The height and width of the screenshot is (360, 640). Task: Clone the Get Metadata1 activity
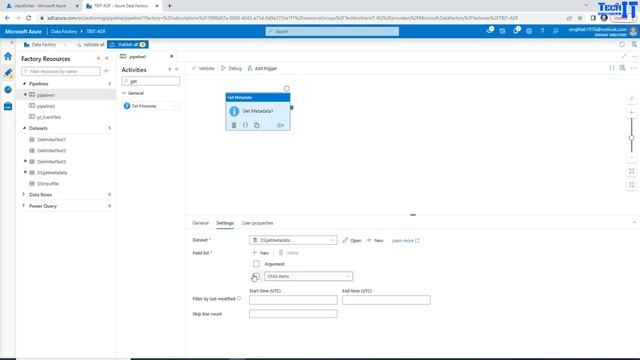[x=257, y=125]
